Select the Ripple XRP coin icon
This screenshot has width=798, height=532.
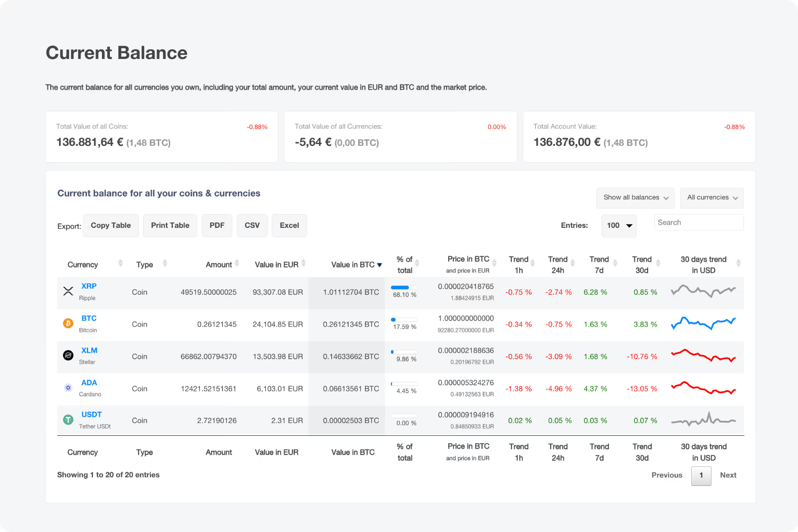pyautogui.click(x=68, y=291)
